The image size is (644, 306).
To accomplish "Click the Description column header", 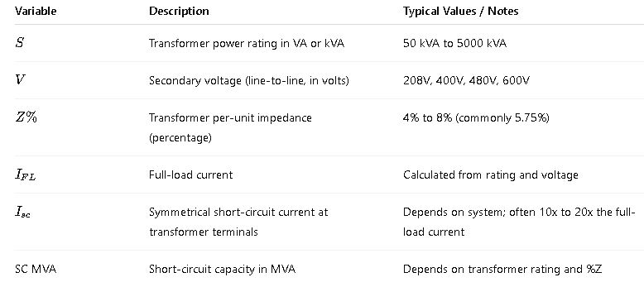I will (x=179, y=11).
